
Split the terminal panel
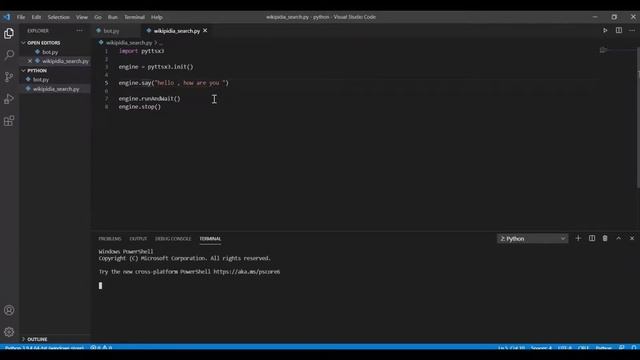(x=591, y=238)
